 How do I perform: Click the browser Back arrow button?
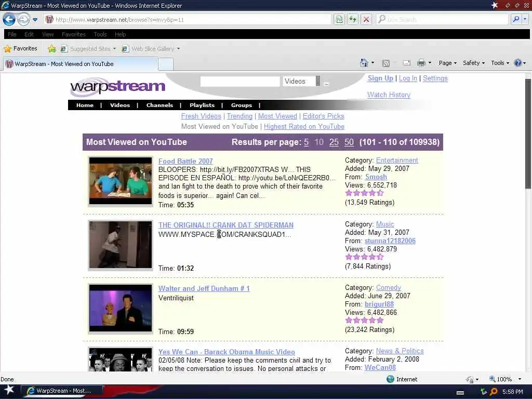[x=9, y=19]
